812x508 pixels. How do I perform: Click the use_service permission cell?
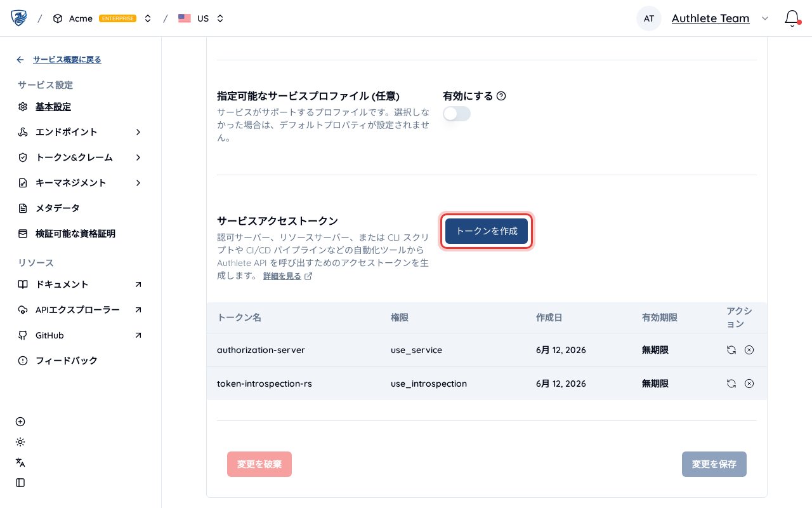point(416,350)
